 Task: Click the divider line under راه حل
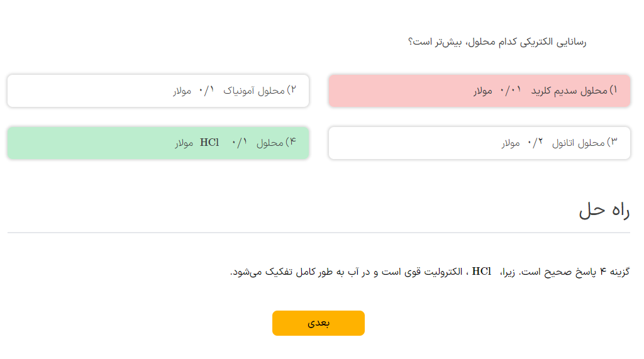pyautogui.click(x=318, y=233)
